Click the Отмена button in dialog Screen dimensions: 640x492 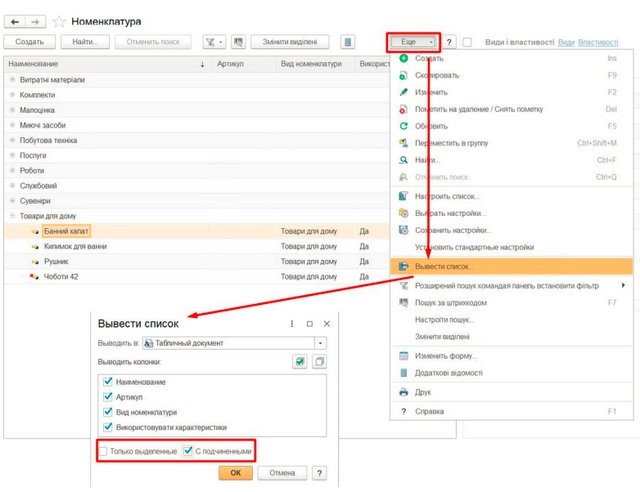(281, 472)
